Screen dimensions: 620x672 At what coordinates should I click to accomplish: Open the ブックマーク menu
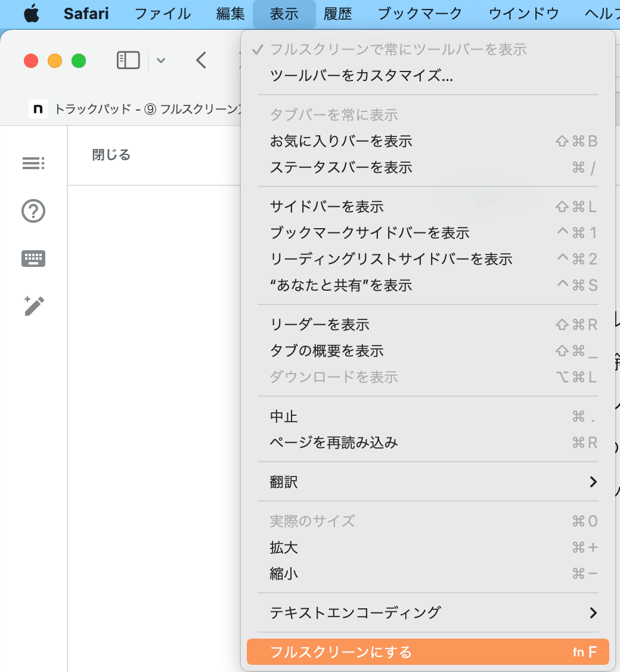tap(420, 14)
